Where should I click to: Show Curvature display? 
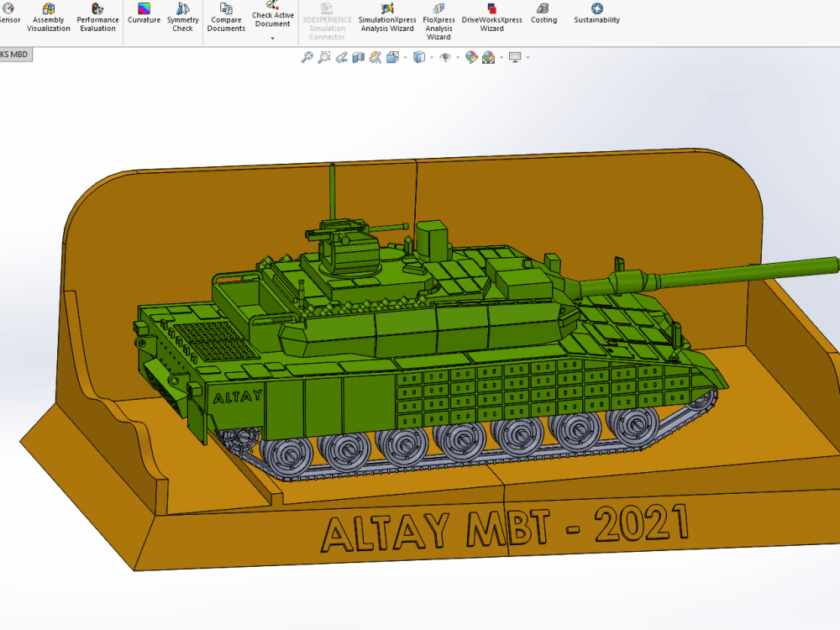pyautogui.click(x=144, y=14)
